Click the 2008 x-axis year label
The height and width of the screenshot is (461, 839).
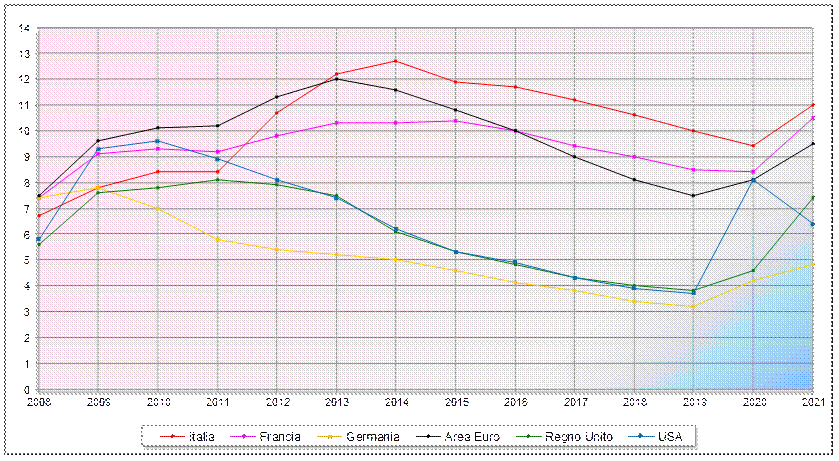39,402
